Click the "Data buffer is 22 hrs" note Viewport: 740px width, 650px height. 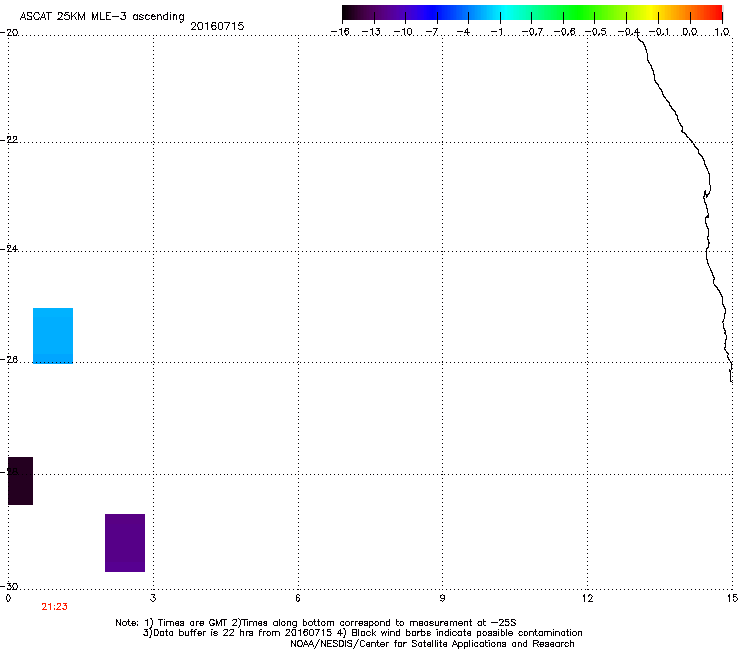click(362, 633)
